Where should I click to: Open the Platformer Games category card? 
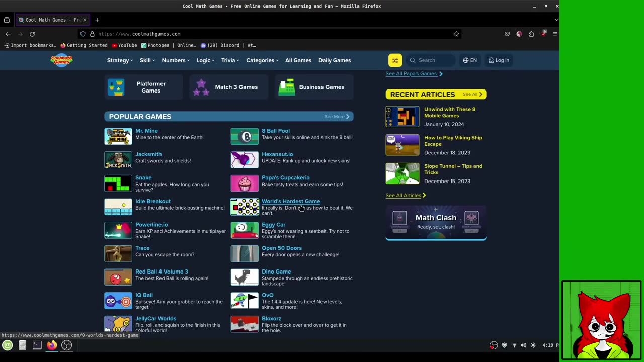(143, 87)
